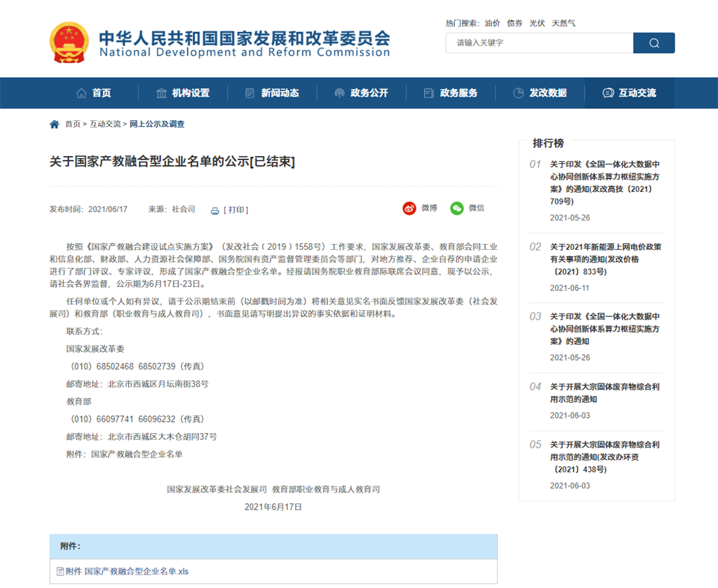The width and height of the screenshot is (718, 588).
Task: Click the national emblem logo
Action: pos(69,43)
